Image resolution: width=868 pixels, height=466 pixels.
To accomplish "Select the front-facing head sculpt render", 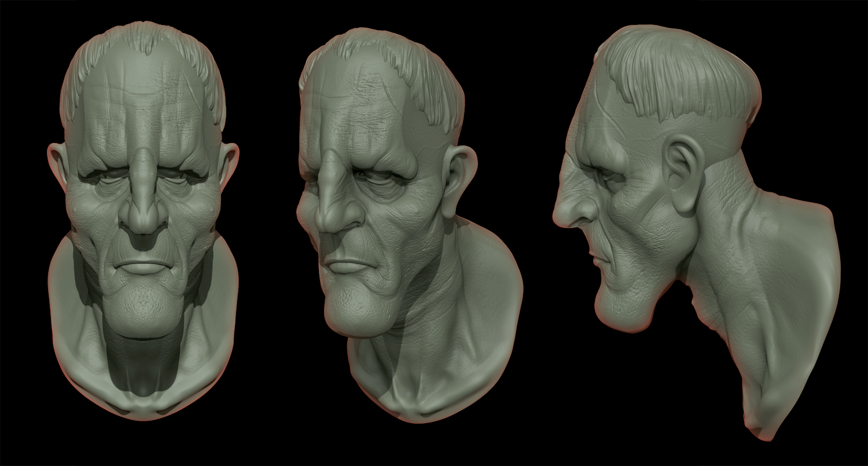I will point(143,220).
